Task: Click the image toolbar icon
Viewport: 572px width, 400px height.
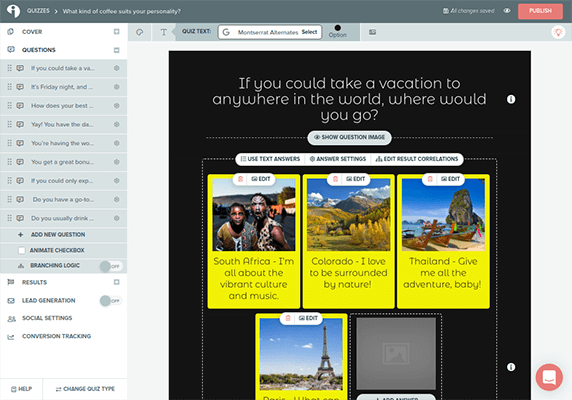Action: 372,32
